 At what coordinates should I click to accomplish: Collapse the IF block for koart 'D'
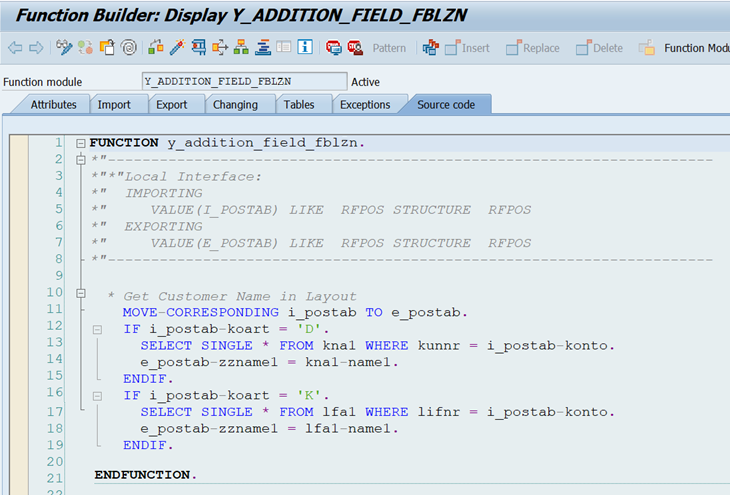tap(97, 329)
